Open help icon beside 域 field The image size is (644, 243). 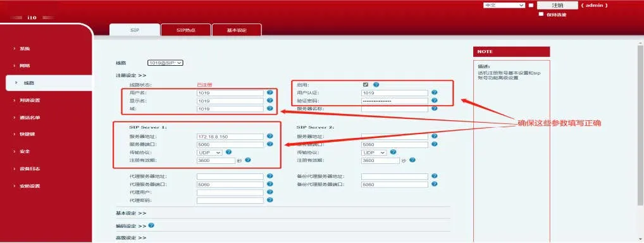click(x=270, y=109)
